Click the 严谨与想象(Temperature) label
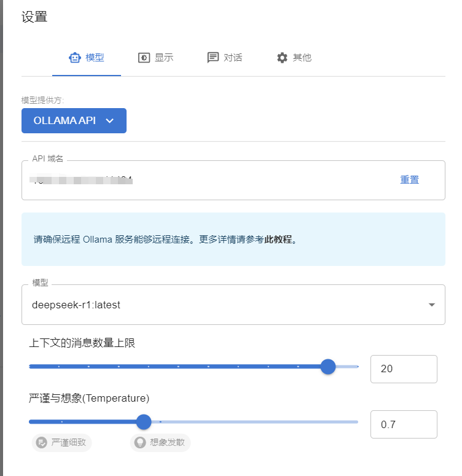The width and height of the screenshot is (462, 476). pos(89,398)
